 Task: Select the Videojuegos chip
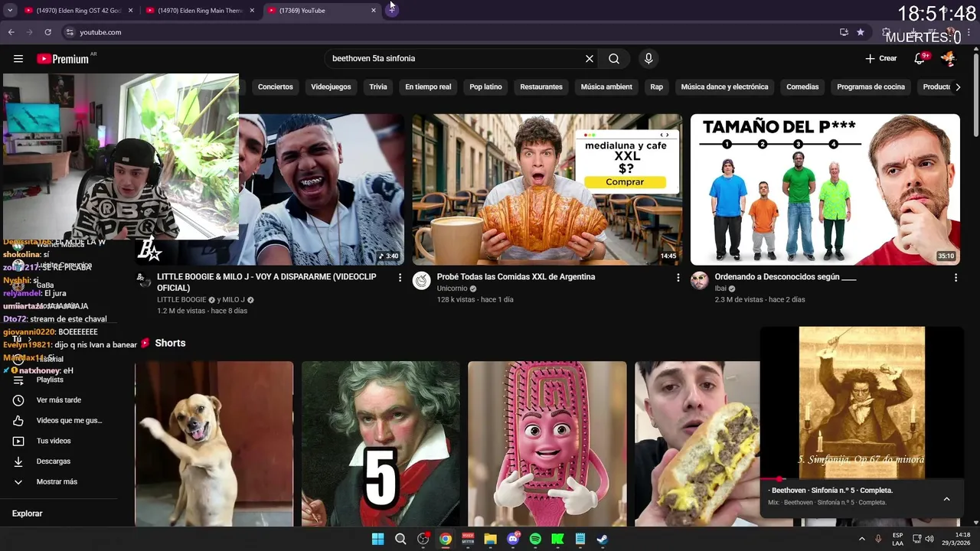coord(331,87)
